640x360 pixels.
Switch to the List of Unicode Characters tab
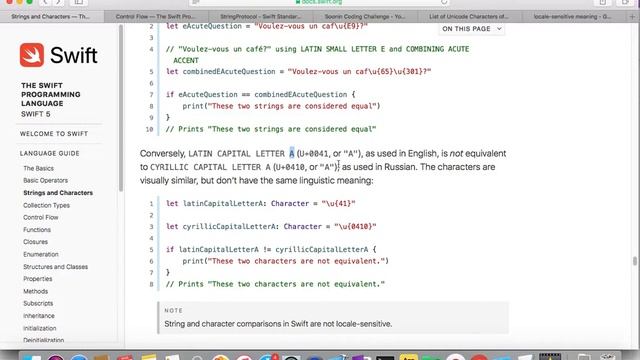tap(469, 17)
